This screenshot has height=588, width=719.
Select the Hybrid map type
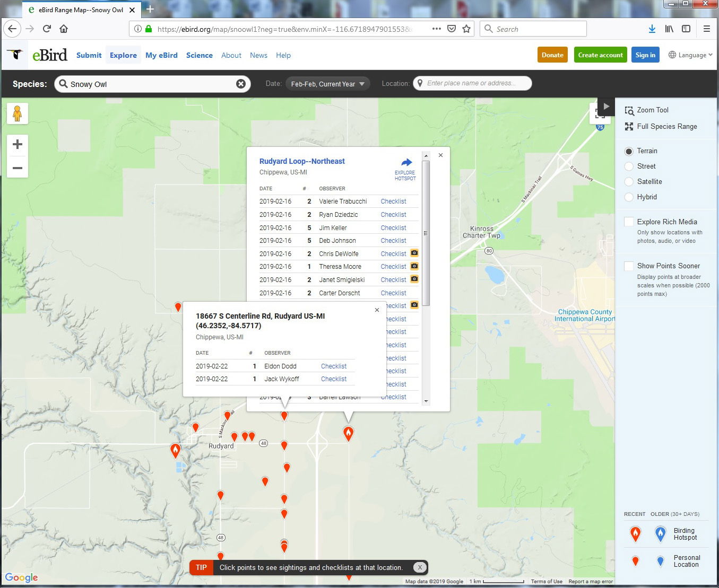point(629,197)
